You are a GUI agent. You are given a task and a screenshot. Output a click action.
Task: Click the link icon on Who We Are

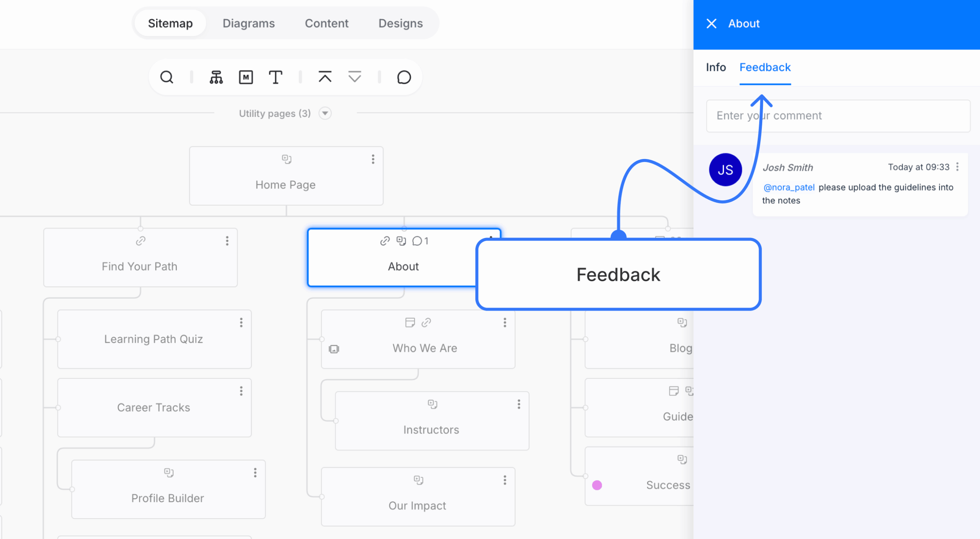pyautogui.click(x=426, y=322)
